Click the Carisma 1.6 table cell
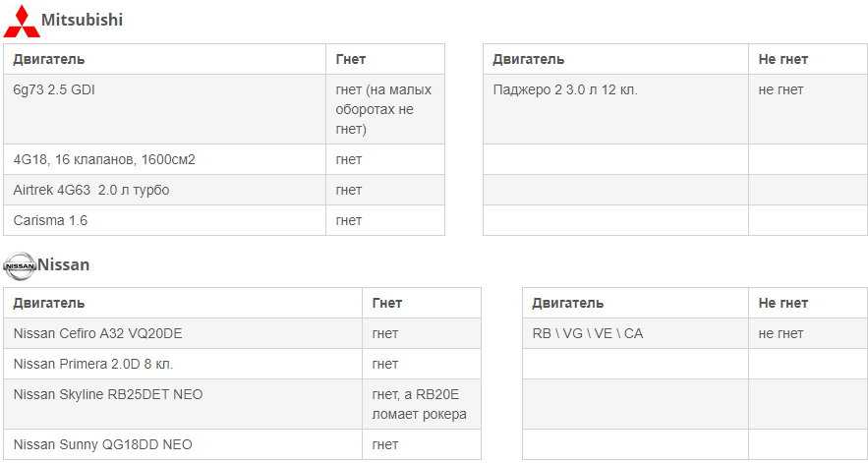The width and height of the screenshot is (868, 463). click(x=164, y=220)
